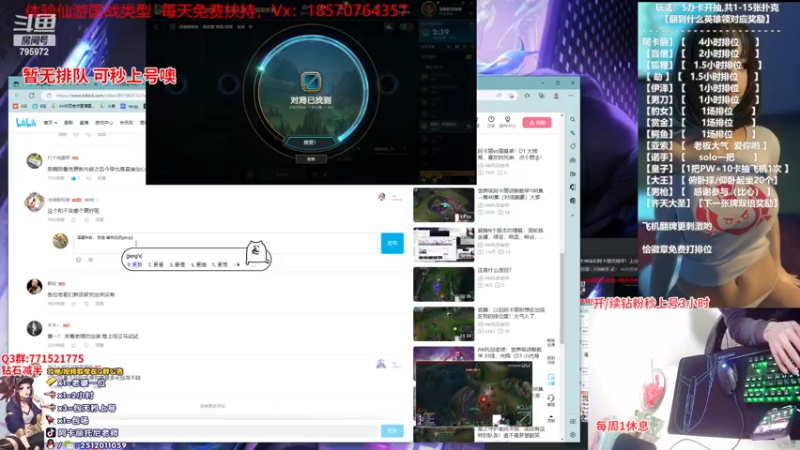Add a sidebar app with the plus icon
Screen dimensions: 800x450
point(572,215)
